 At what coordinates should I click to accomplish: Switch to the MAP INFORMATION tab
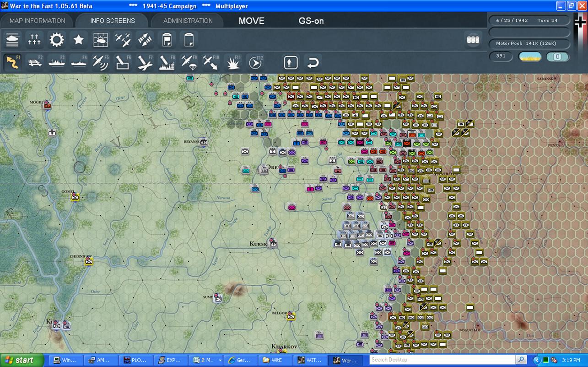(x=38, y=21)
